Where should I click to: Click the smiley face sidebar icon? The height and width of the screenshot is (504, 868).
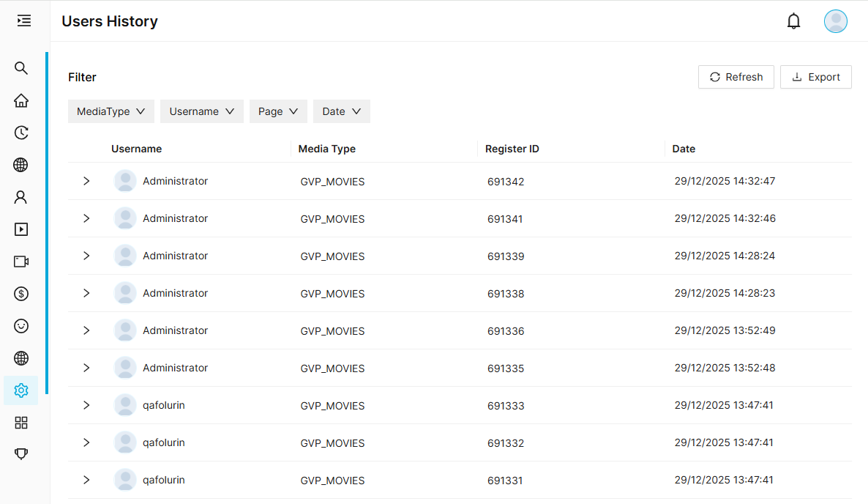point(21,326)
